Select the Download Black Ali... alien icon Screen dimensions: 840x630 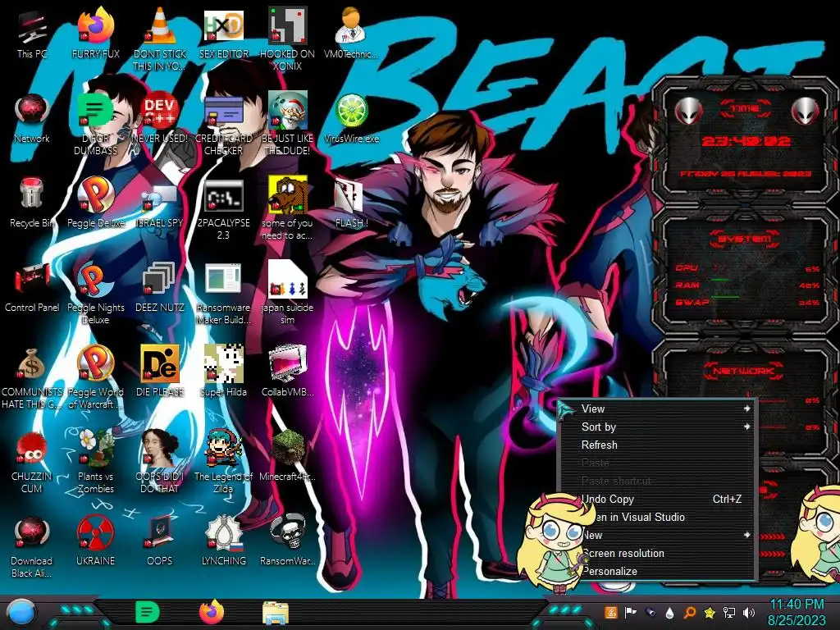tap(32, 546)
